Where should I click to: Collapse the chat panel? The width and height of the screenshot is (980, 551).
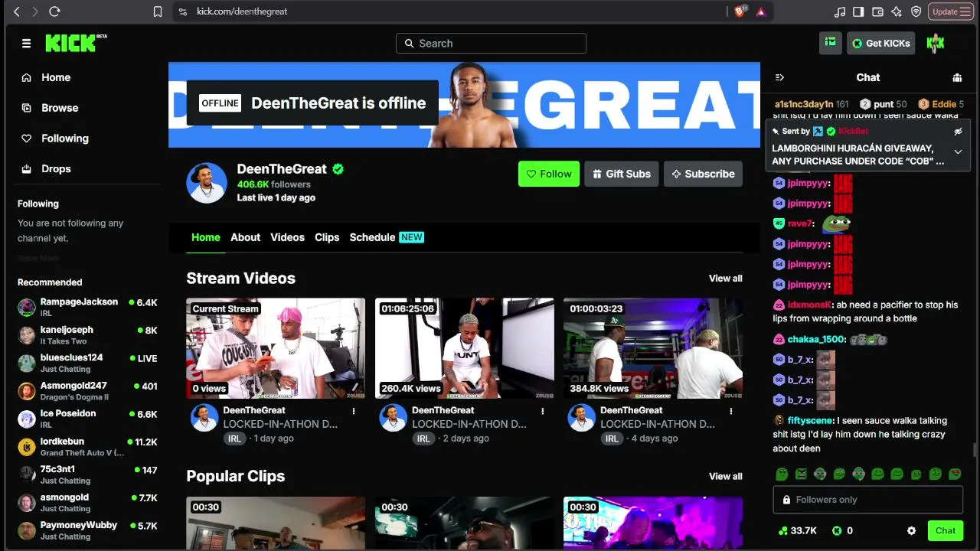point(779,77)
